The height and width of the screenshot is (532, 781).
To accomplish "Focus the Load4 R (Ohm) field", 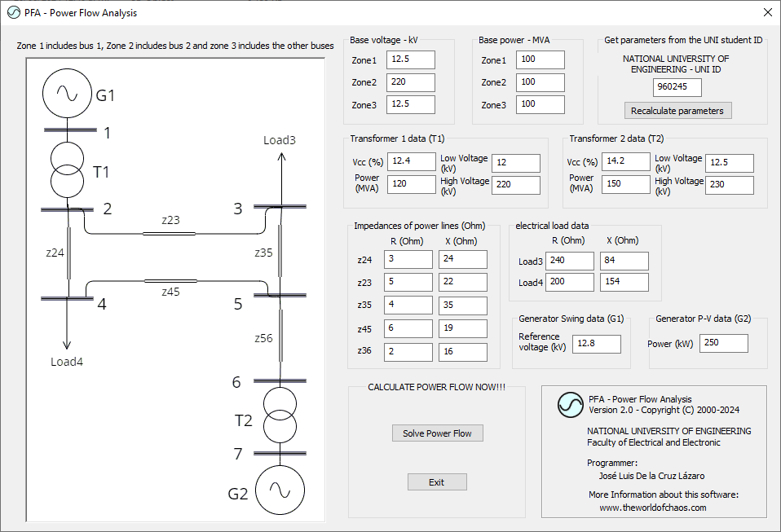I will (x=570, y=282).
